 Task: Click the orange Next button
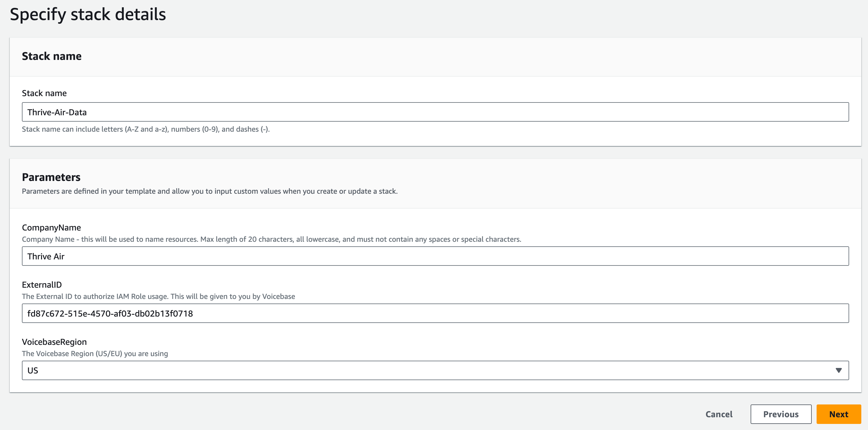pyautogui.click(x=839, y=414)
